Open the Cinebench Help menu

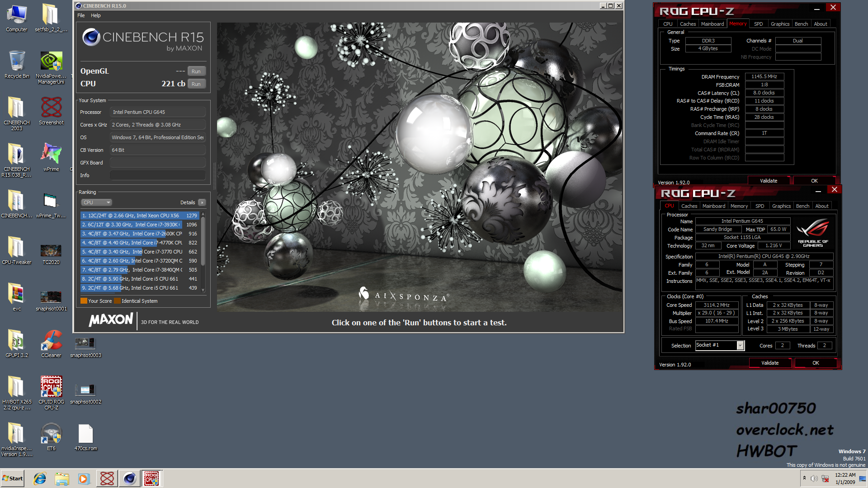[95, 15]
